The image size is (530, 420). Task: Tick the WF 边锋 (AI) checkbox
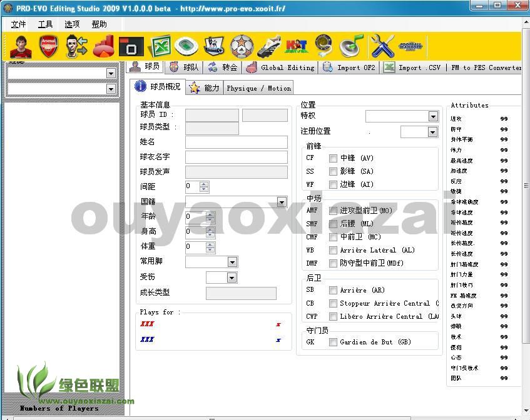[333, 184]
